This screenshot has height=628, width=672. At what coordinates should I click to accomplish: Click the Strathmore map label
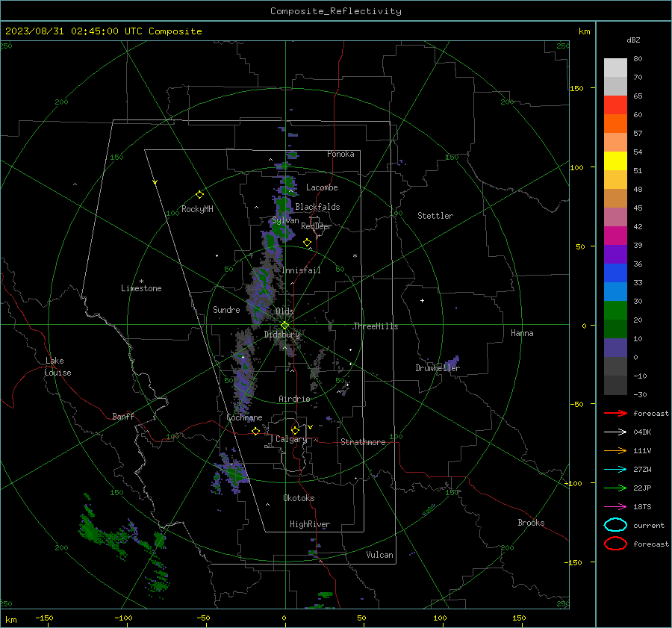pos(363,442)
